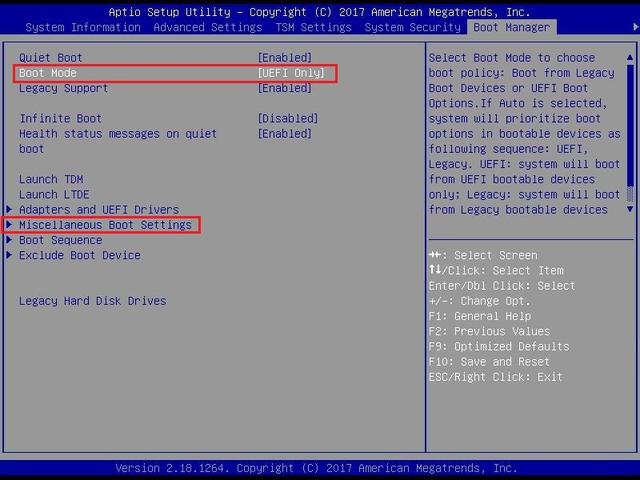
Task: Click help panel scroll up arrow
Action: pyautogui.click(x=630, y=58)
